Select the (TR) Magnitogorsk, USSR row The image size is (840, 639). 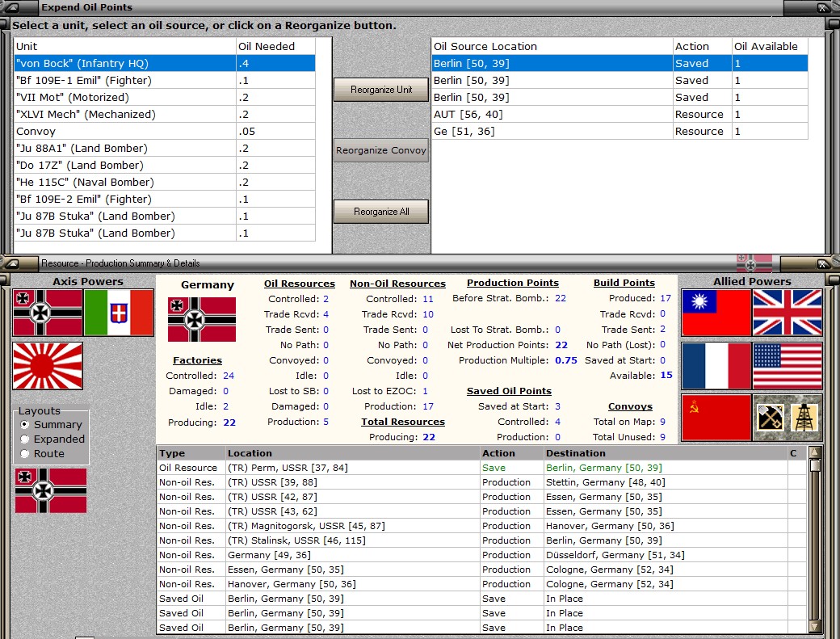coord(482,526)
